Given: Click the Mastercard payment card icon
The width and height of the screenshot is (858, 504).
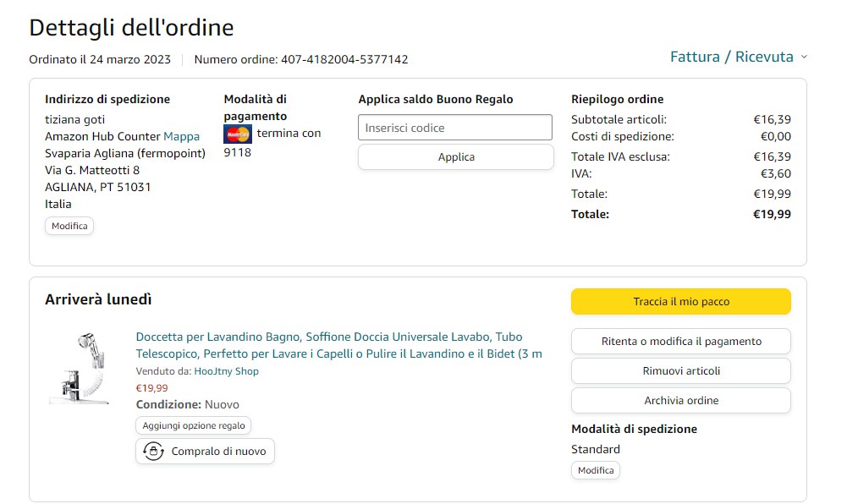Looking at the screenshot, I should pyautogui.click(x=238, y=134).
